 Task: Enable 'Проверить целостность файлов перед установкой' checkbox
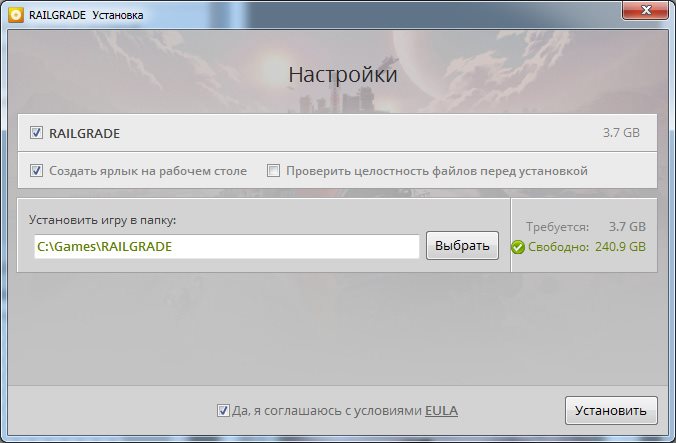273,171
